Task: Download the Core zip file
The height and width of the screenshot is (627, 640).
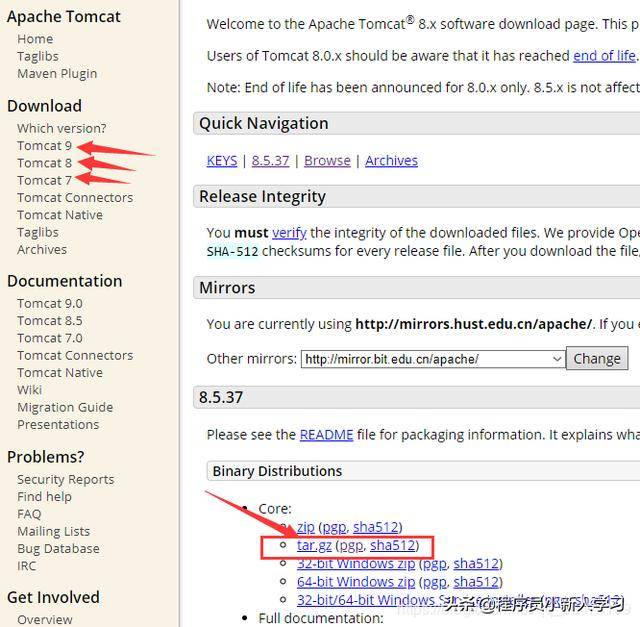Action: tap(306, 527)
